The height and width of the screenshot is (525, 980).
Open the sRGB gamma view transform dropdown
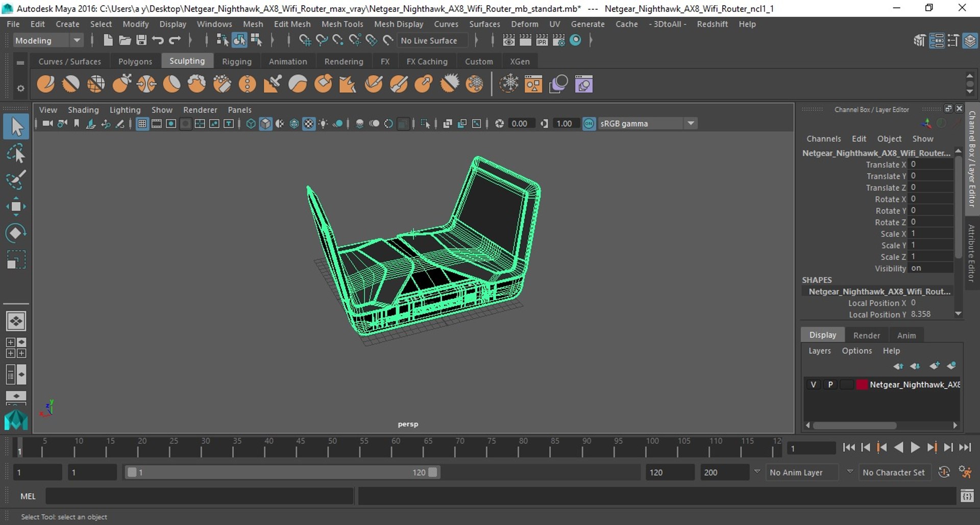(x=647, y=124)
